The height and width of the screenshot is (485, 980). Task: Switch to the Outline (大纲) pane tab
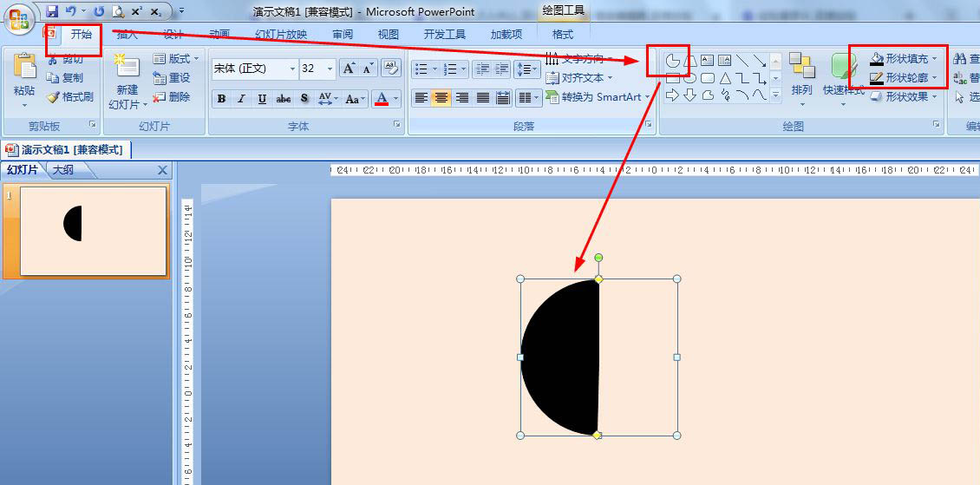tap(62, 170)
